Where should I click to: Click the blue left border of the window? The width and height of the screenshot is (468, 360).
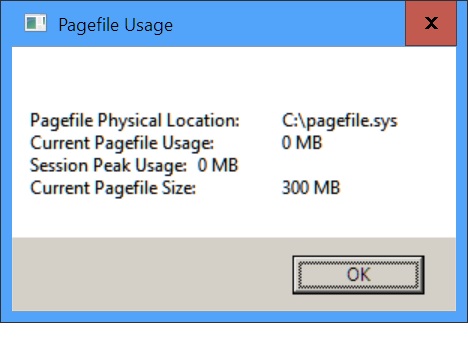(6, 180)
